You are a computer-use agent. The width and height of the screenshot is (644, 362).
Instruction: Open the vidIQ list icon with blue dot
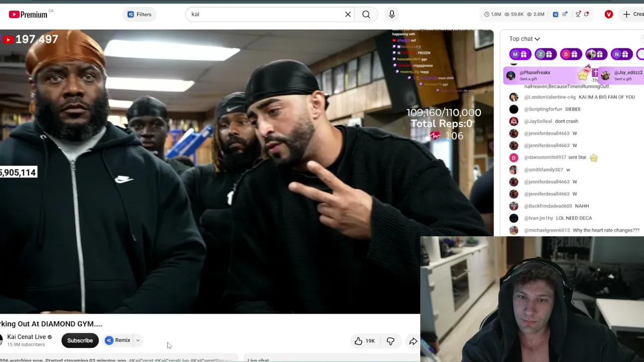coord(565,15)
